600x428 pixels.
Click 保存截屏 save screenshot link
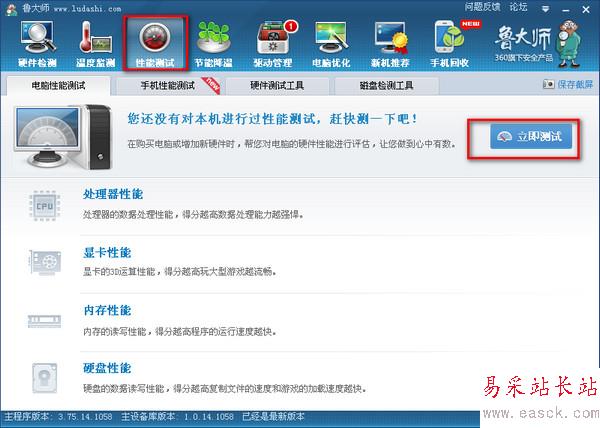568,84
